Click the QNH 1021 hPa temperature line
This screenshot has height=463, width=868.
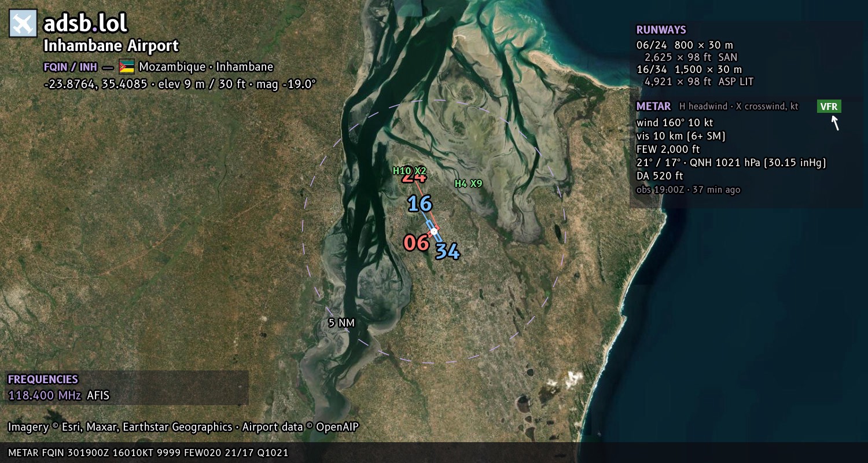point(731,163)
